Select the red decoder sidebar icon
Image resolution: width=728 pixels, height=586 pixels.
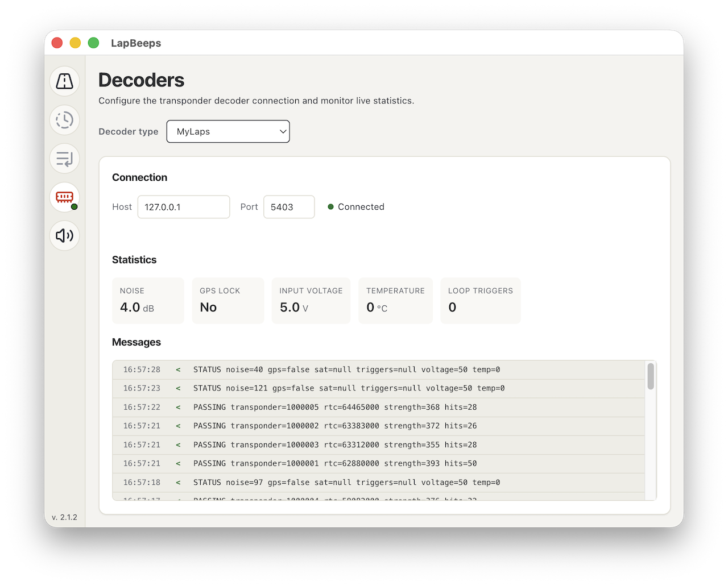click(x=64, y=197)
